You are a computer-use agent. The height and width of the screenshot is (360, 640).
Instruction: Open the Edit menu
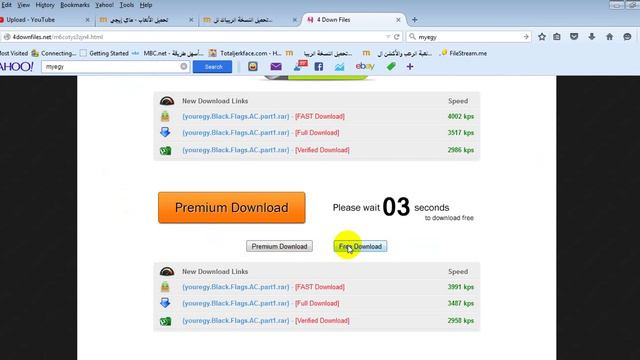pos(7,5)
